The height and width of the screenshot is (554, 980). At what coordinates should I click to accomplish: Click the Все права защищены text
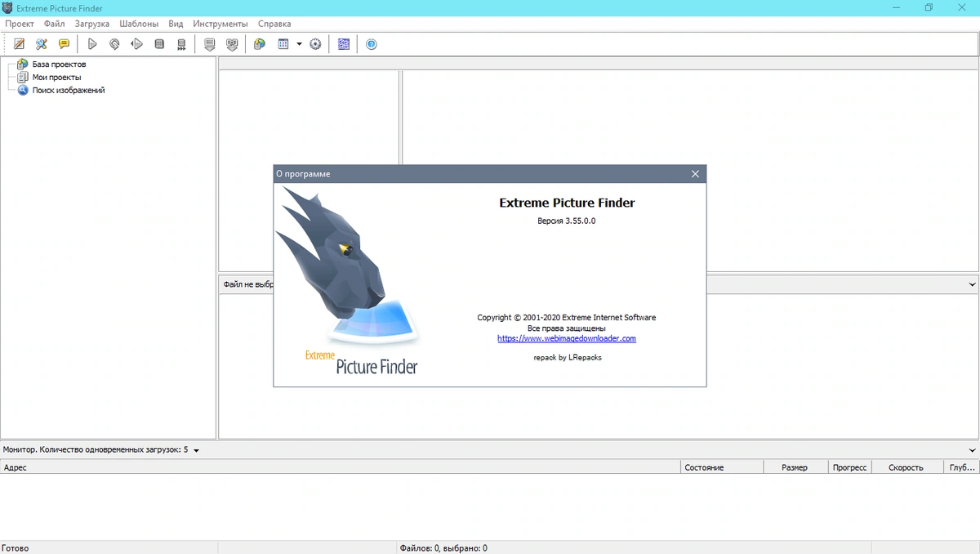pyautogui.click(x=567, y=328)
